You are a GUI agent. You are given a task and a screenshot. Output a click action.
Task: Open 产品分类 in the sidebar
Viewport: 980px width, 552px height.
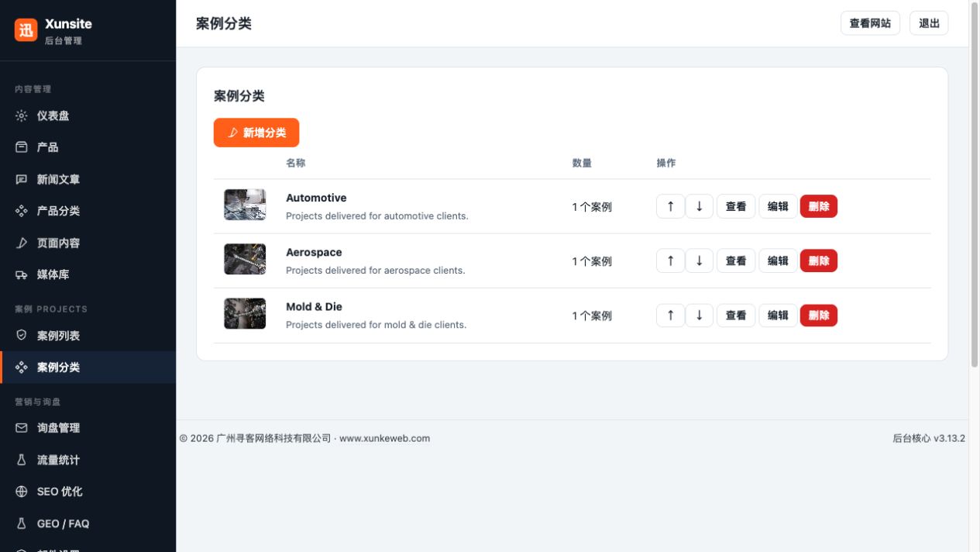tap(88, 211)
